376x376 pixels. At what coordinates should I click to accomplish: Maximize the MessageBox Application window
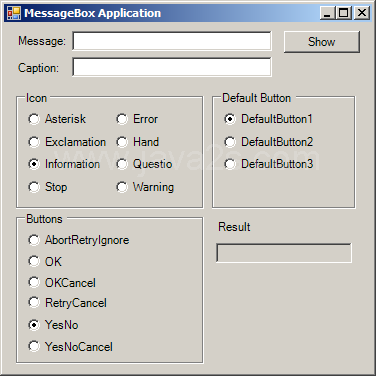tap(343, 13)
